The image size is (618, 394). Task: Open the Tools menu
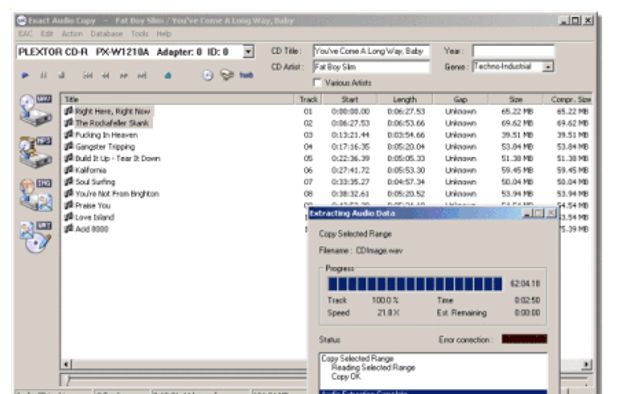140,34
